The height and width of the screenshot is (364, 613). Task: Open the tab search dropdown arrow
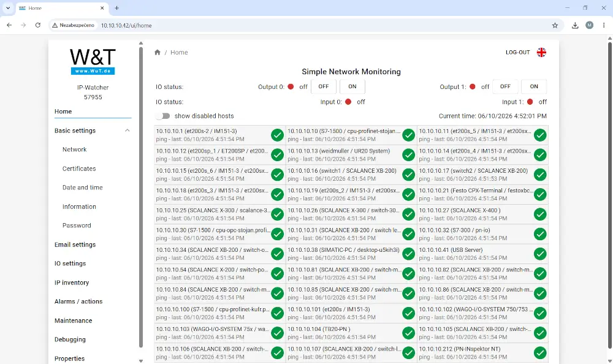click(8, 8)
